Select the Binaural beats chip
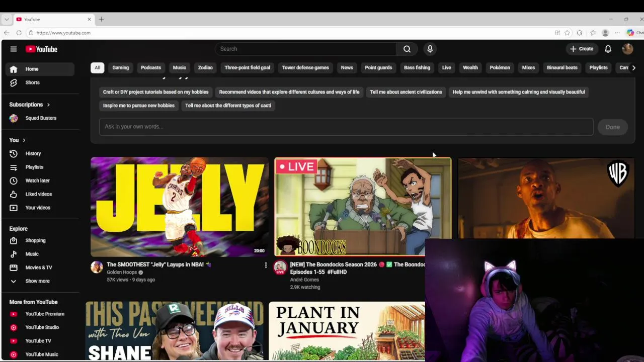This screenshot has height=362, width=644. (x=562, y=67)
